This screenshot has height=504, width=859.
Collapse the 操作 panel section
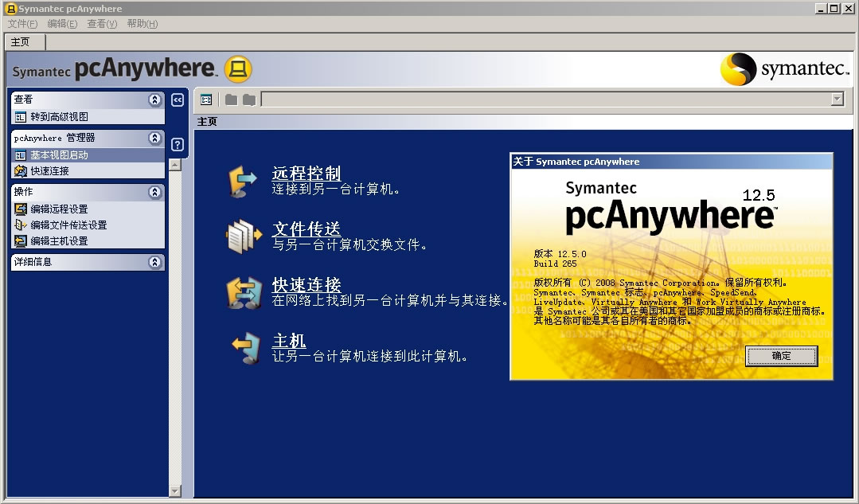tap(154, 192)
